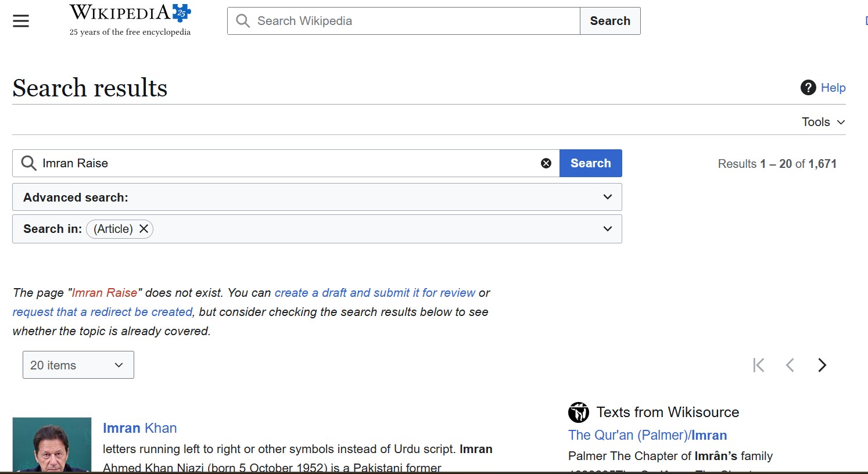868x474 pixels.
Task: Open the Imran Khan photo thumbnail
Action: [x=52, y=444]
